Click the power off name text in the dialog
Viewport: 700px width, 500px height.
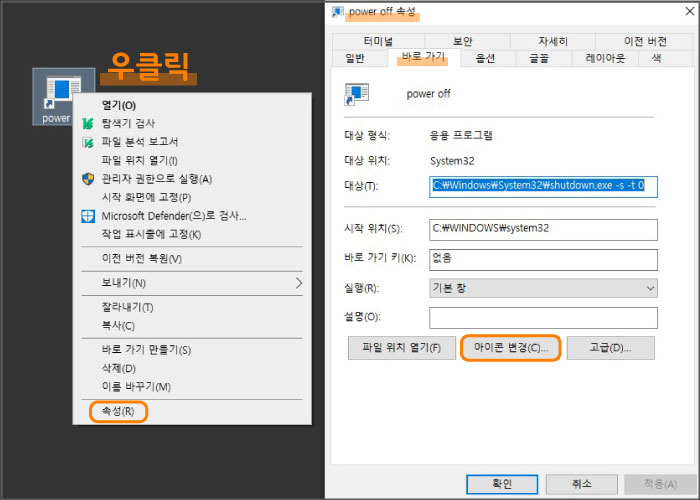coord(428,94)
